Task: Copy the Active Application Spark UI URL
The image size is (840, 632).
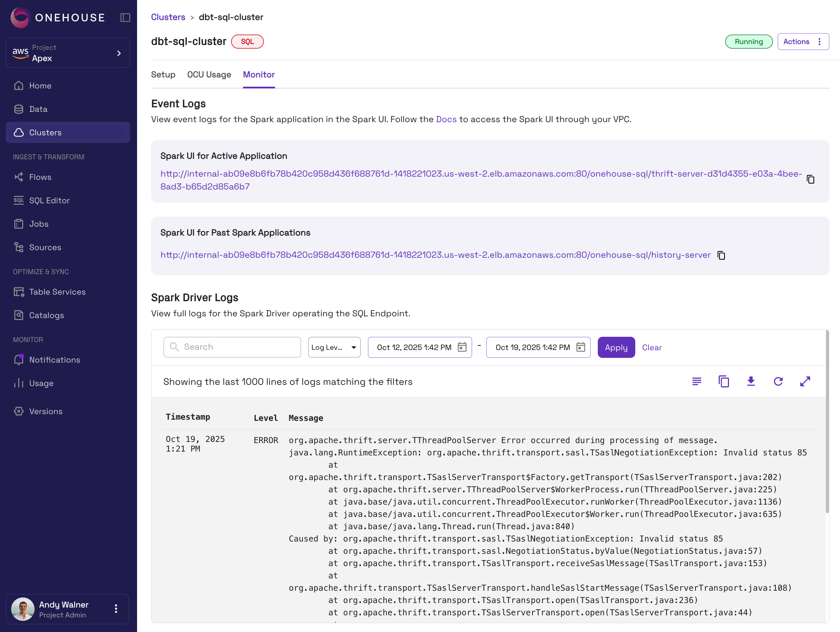Action: (x=810, y=179)
